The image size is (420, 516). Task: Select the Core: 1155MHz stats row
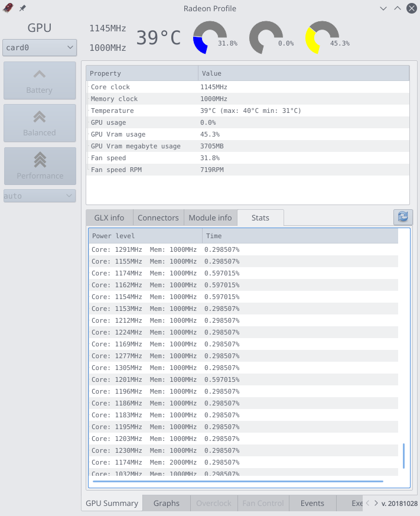243,261
